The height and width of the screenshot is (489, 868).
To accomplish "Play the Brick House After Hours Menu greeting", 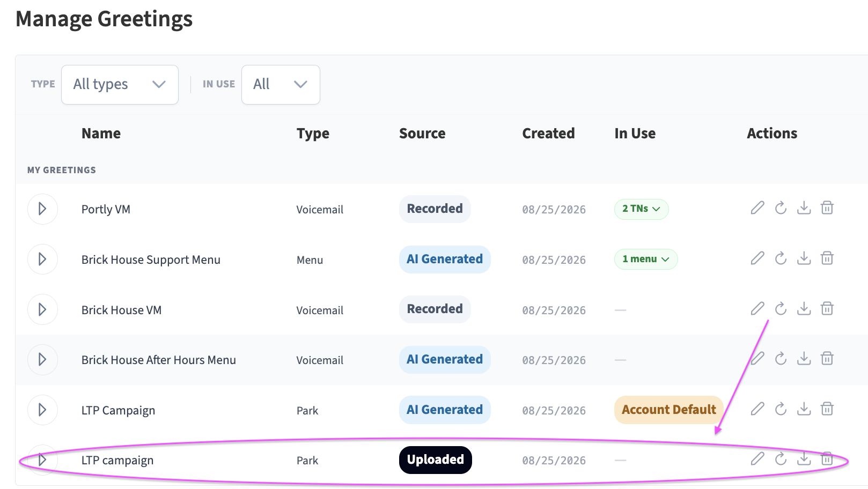I will [42, 360].
